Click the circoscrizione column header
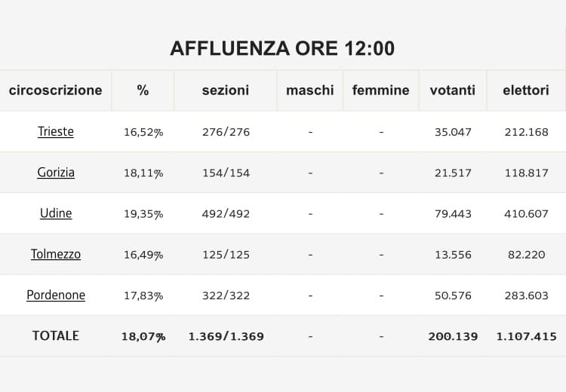Viewport: 566px width, 392px height. [56, 90]
